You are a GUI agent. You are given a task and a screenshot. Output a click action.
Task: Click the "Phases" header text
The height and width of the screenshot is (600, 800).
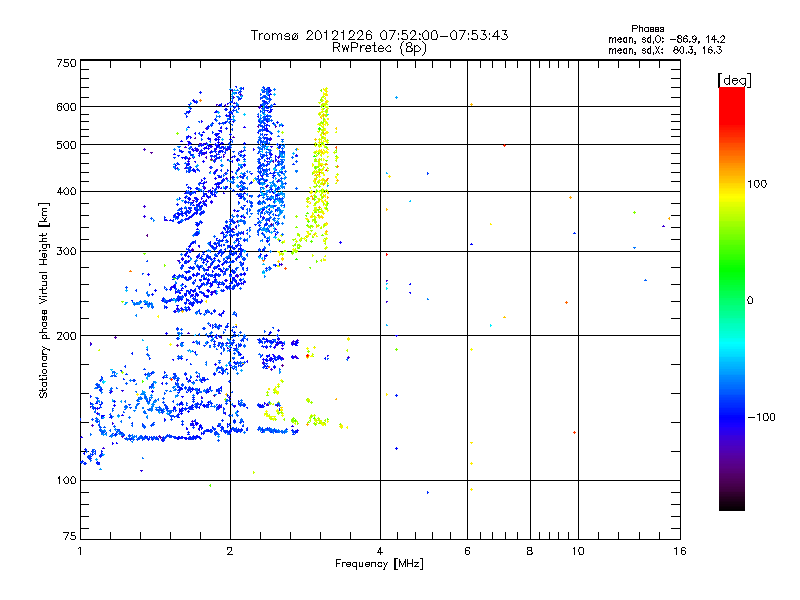647,29
